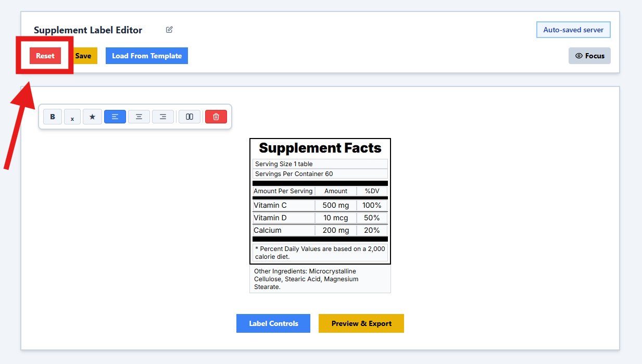
Task: Click the star icon in the formatting toolbar
Action: [x=92, y=117]
